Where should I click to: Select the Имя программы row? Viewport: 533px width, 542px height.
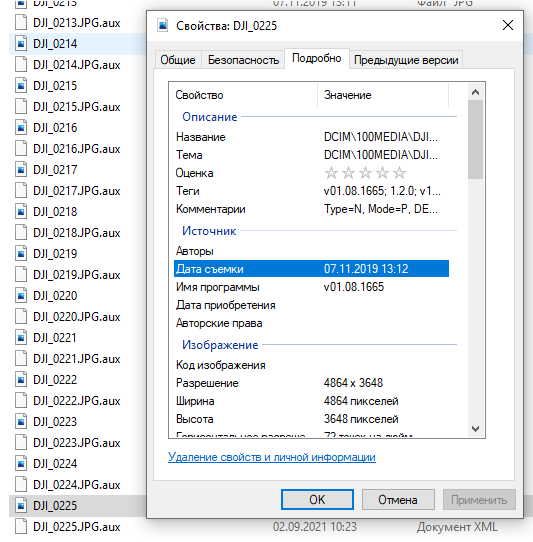[x=311, y=287]
